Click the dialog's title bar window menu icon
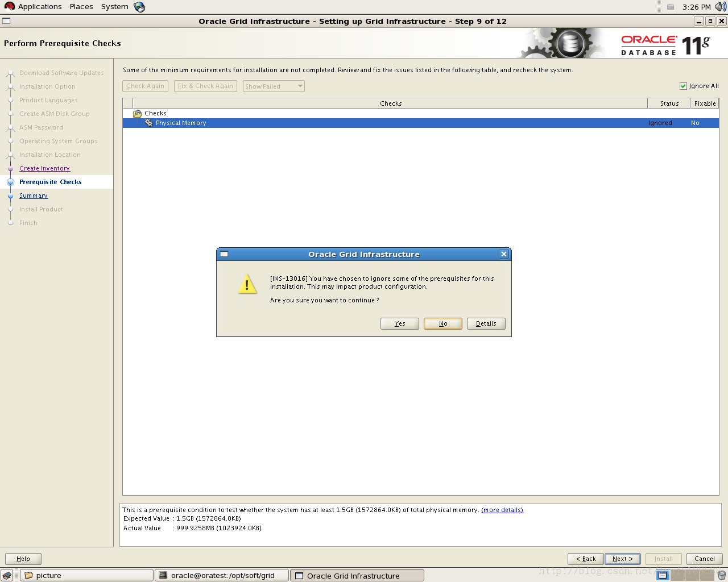728x582 pixels. [x=224, y=254]
